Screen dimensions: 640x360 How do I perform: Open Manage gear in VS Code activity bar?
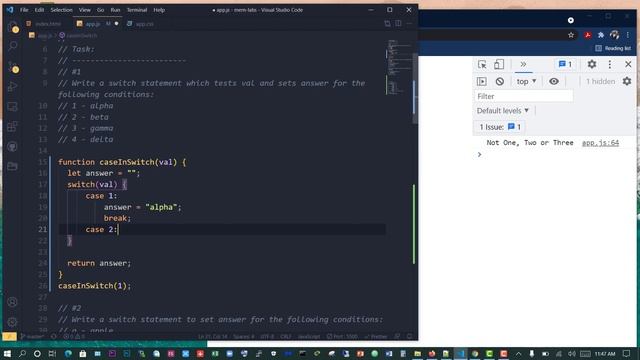[x=13, y=322]
